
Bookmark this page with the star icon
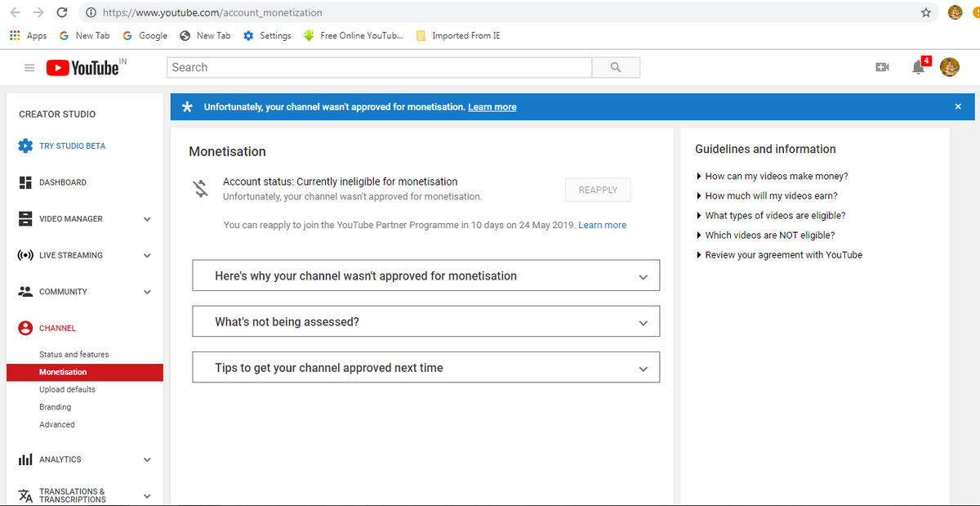[x=925, y=12]
